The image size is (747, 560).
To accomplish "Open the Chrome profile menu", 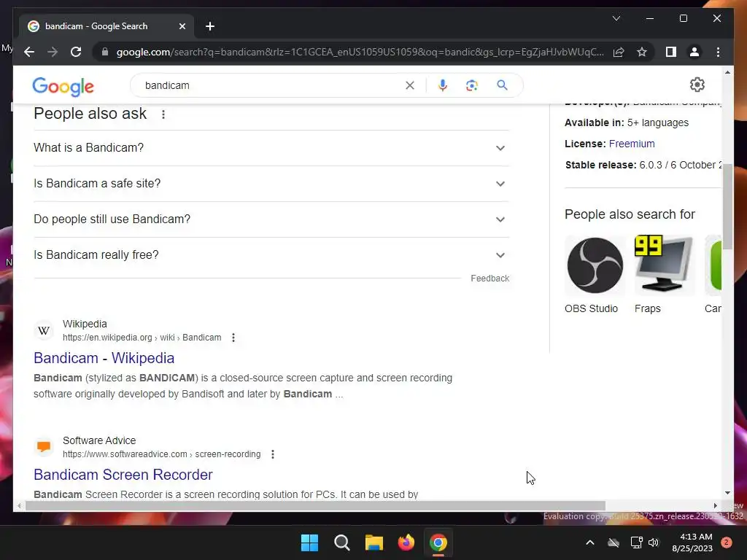I will click(x=694, y=52).
